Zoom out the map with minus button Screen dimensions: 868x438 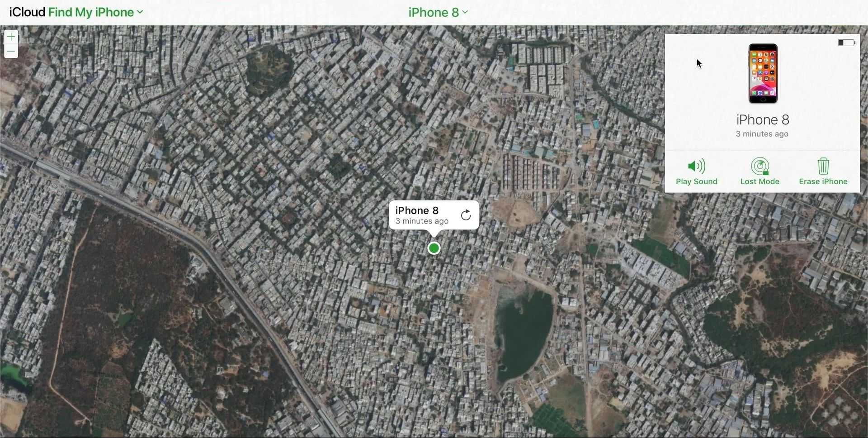pyautogui.click(x=11, y=51)
